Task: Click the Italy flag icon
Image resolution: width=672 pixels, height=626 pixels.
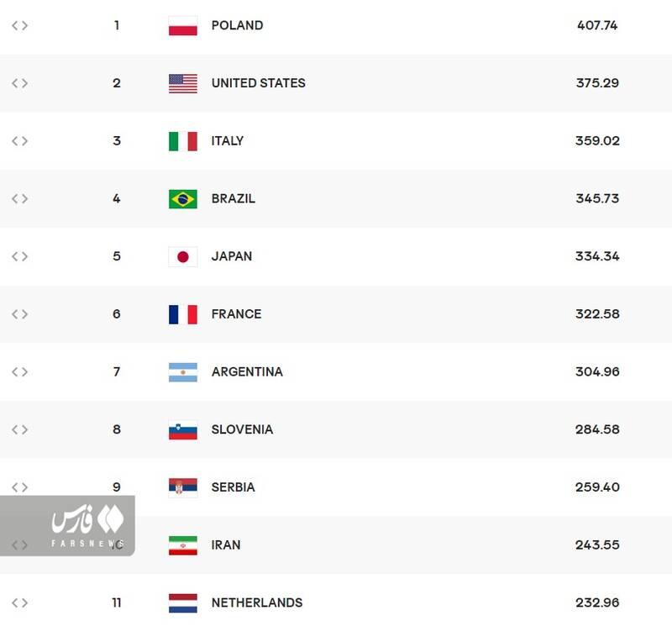Action: tap(183, 141)
